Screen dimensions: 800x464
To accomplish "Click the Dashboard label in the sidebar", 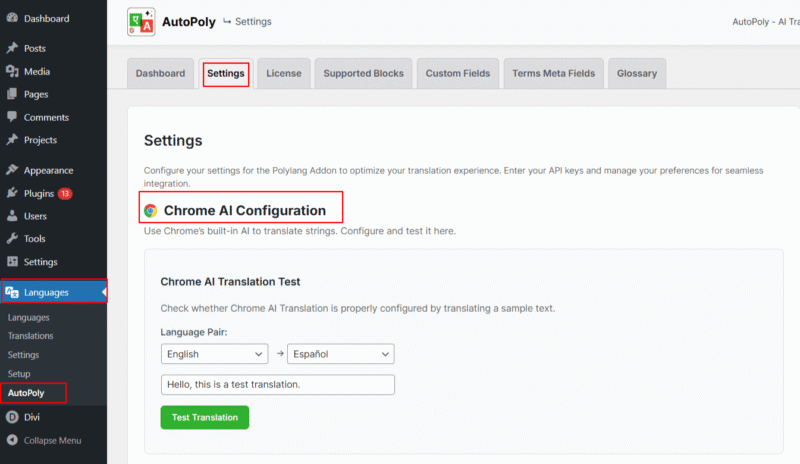I will 46,18.
